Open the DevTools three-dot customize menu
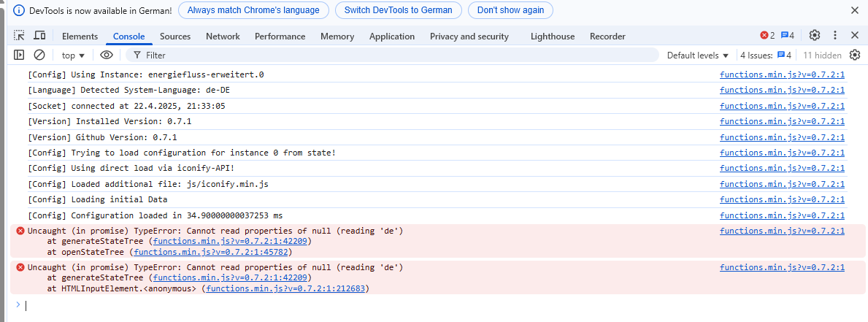This screenshot has width=868, height=322. pyautogui.click(x=835, y=36)
